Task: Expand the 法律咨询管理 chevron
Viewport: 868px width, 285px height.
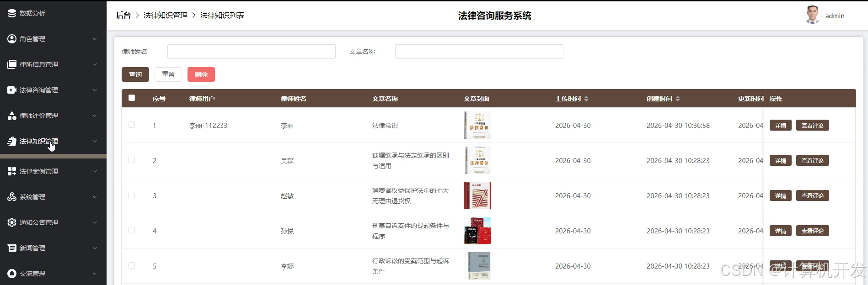Action: pos(95,90)
